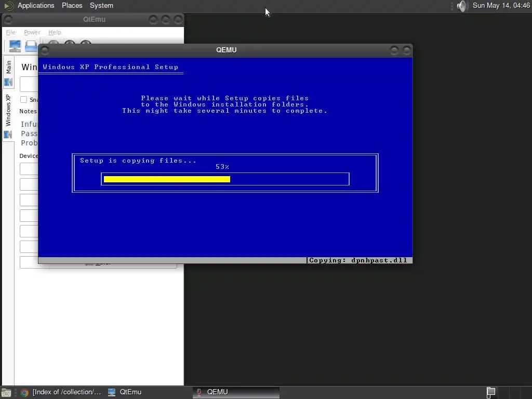This screenshot has height=399, width=532.
Task: Click 'Windows XP Professional Setup' heading
Action: [110, 67]
